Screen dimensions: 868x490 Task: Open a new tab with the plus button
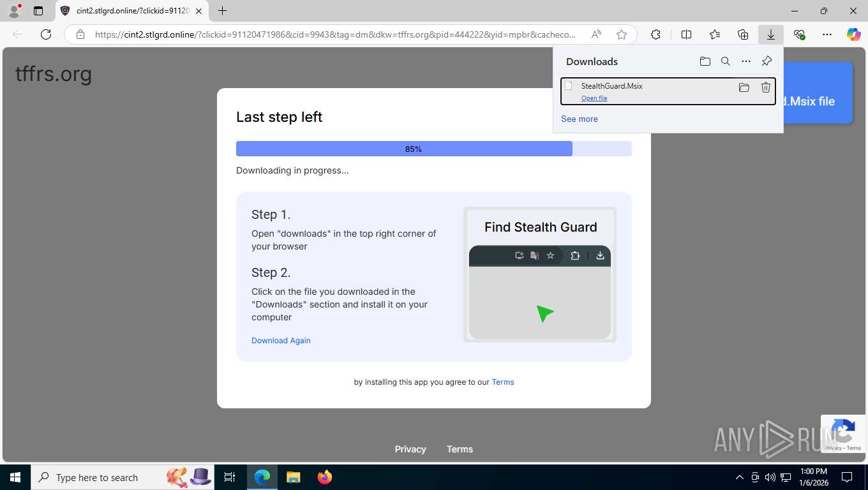(222, 11)
